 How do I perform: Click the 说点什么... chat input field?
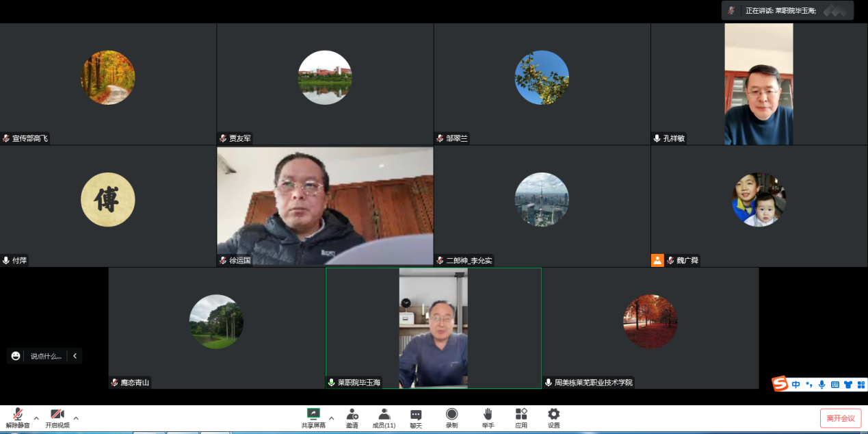coord(46,356)
